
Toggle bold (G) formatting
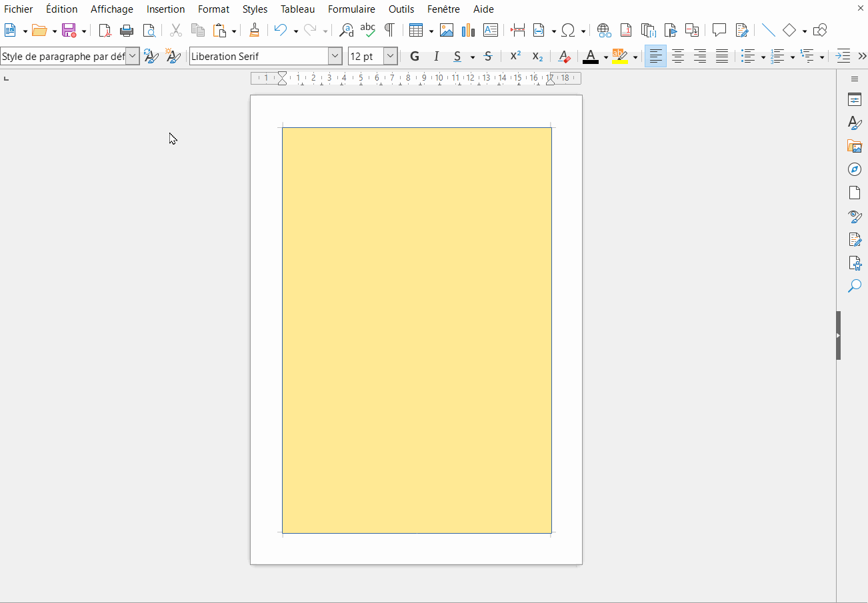(415, 57)
